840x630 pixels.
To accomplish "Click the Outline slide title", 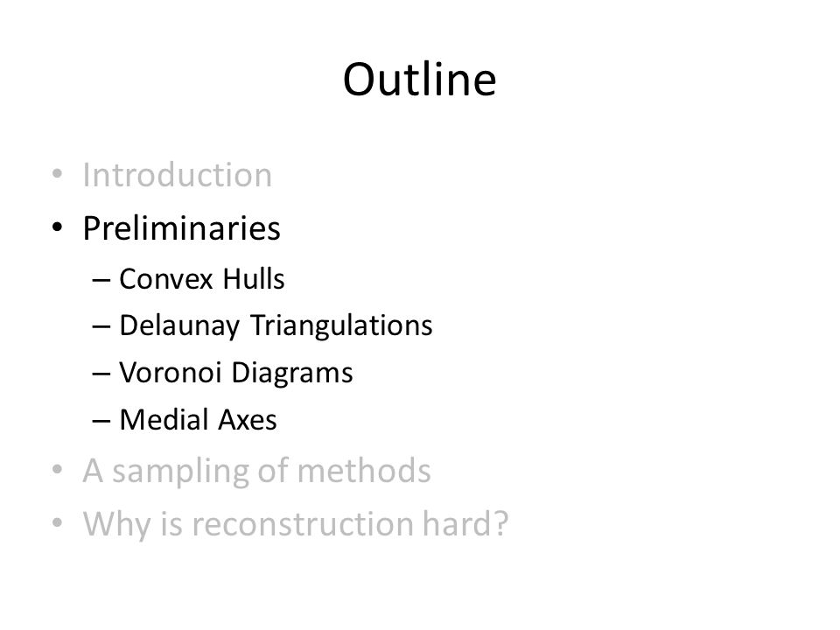I will 419,80.
